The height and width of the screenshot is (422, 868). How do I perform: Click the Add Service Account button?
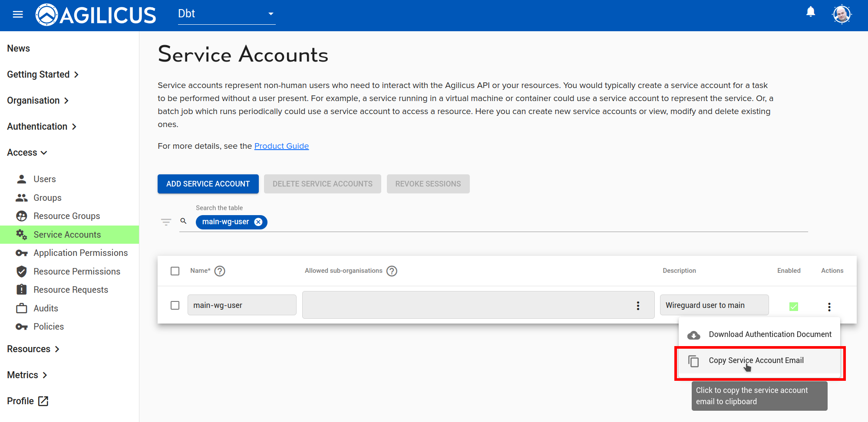point(208,184)
